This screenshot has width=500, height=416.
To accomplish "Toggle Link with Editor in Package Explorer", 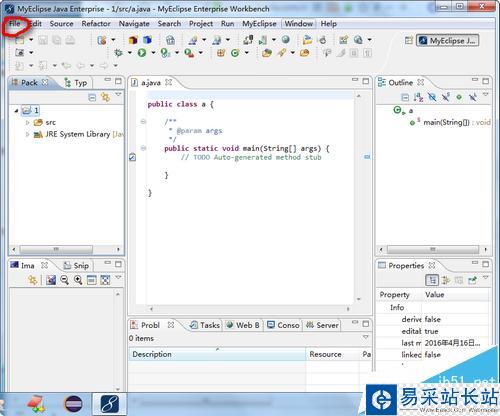I will pos(105,97).
